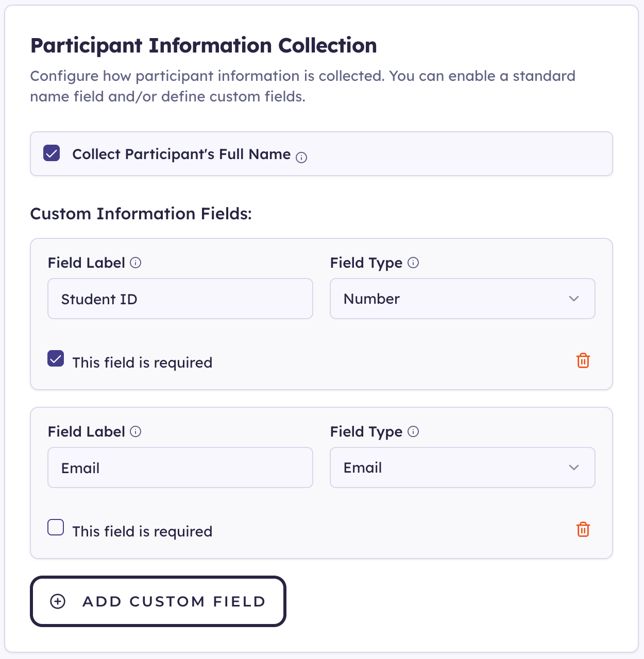Viewport: 644px width, 659px height.
Task: Delete the Student ID field with trash icon
Action: pos(583,361)
